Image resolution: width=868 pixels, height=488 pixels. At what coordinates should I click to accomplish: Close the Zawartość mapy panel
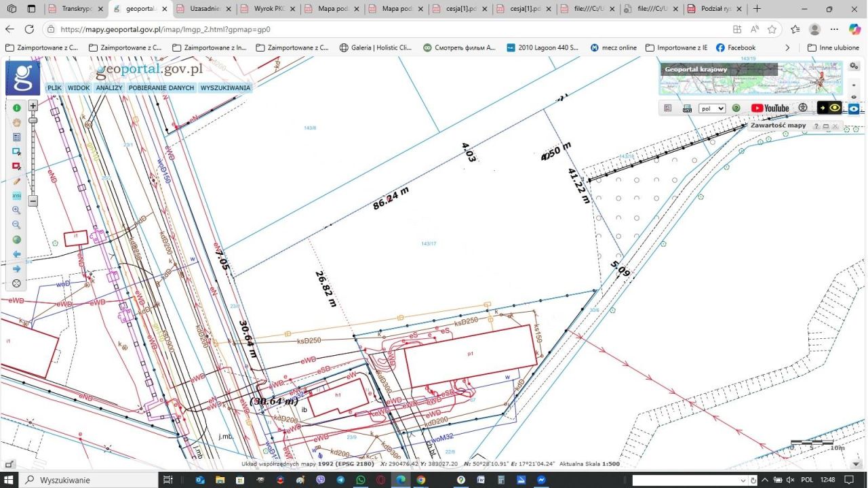(835, 126)
